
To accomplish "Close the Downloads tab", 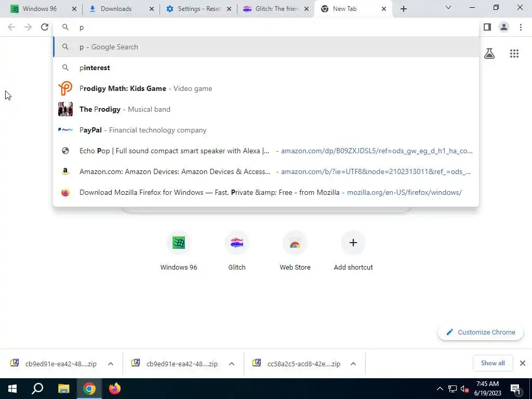I will [152, 9].
